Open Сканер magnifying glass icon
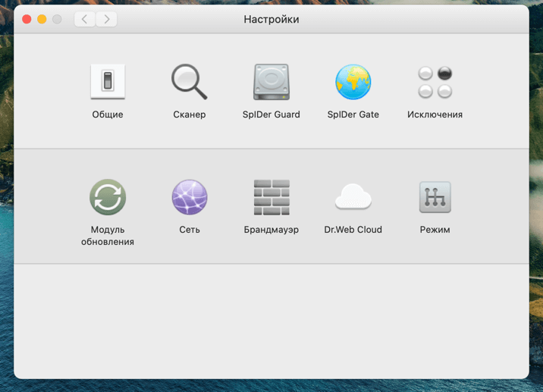 click(190, 82)
